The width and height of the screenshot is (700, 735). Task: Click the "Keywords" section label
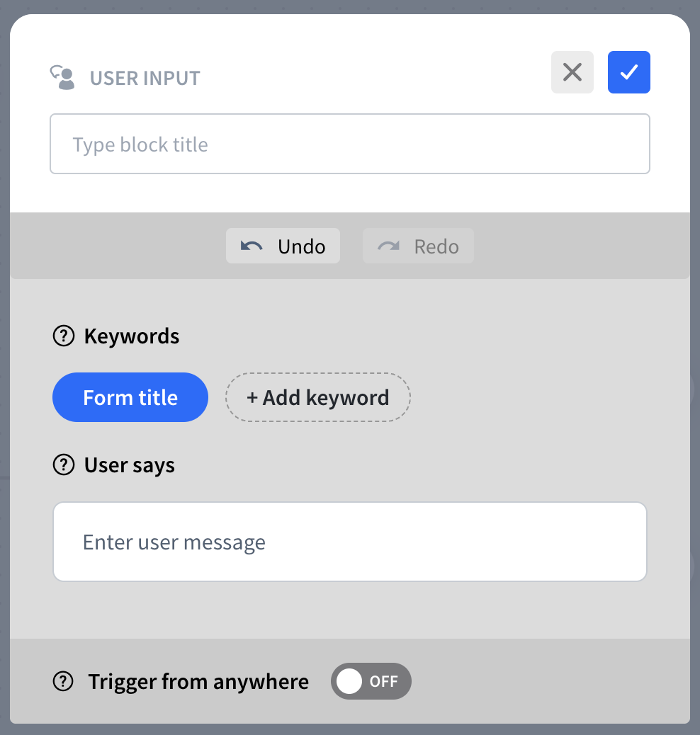pos(132,336)
